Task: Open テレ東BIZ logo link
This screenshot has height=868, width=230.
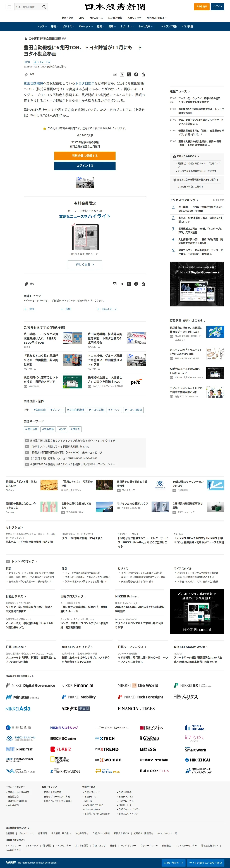Action: 61,749
